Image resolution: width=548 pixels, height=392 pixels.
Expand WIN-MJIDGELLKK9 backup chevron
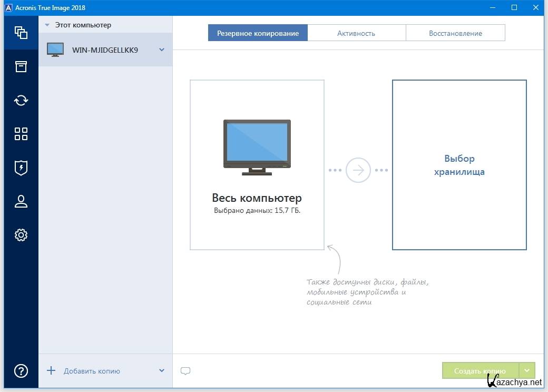[162, 50]
